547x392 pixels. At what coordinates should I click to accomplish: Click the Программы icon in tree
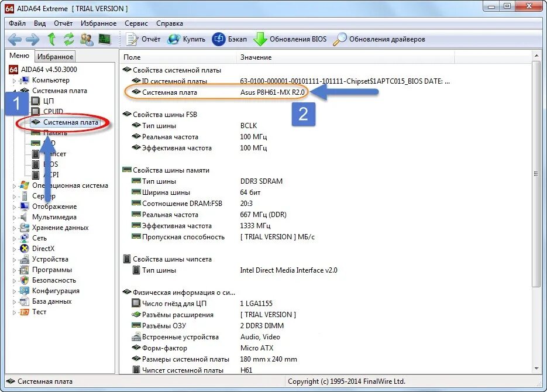click(x=25, y=270)
